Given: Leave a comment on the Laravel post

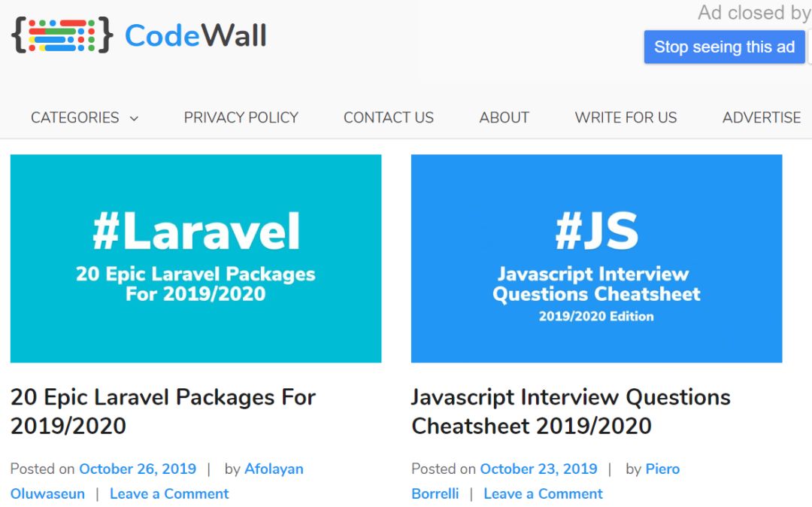Looking at the screenshot, I should [x=169, y=493].
